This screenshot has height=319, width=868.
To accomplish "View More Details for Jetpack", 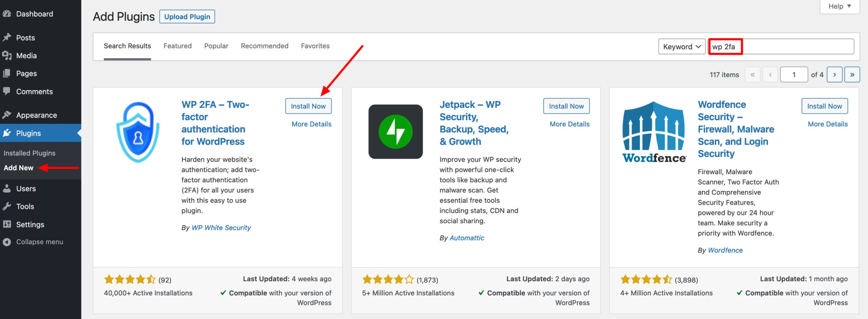I will 570,124.
